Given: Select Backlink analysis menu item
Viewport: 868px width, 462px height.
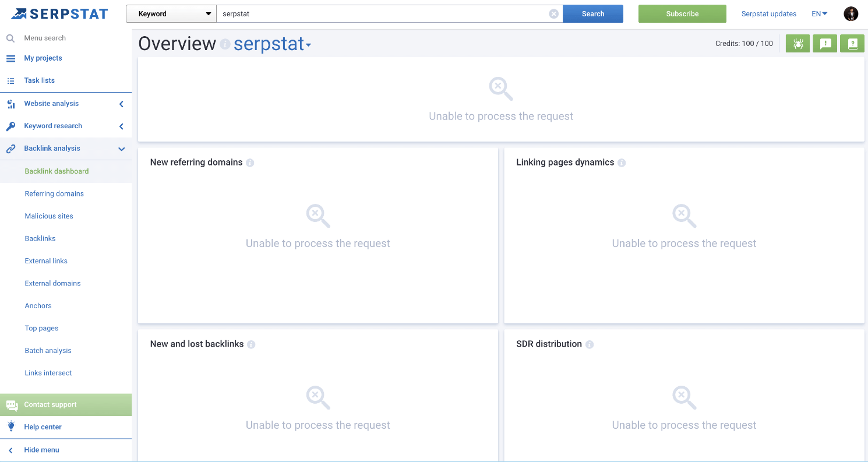Looking at the screenshot, I should click(52, 149).
